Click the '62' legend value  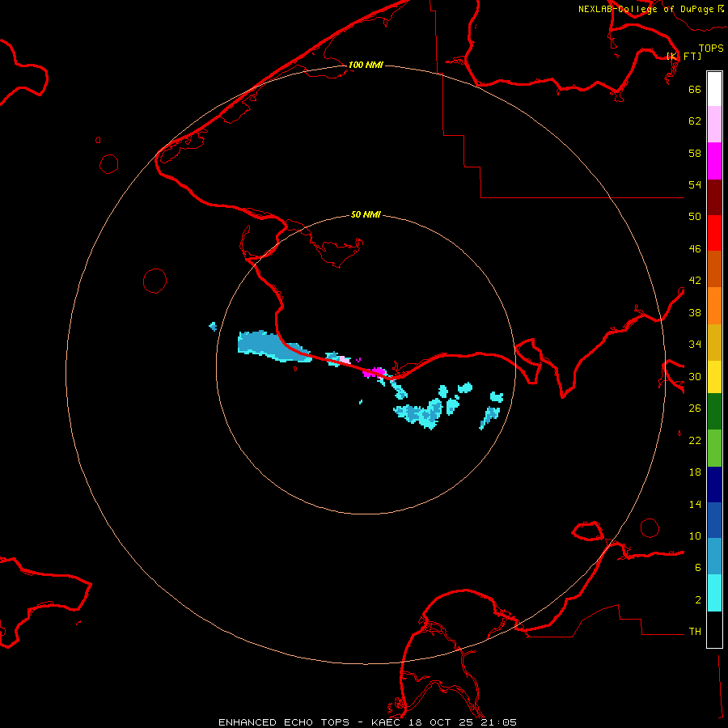tap(695, 121)
